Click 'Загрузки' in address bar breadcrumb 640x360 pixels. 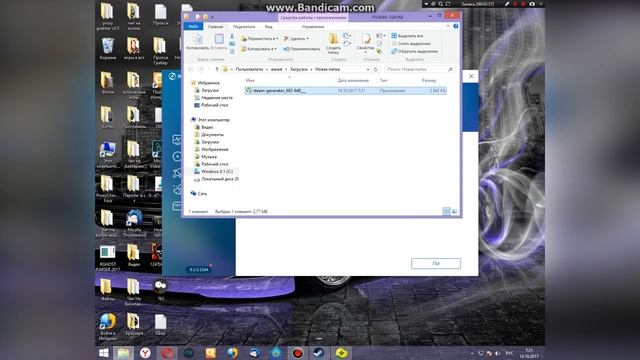pos(299,69)
